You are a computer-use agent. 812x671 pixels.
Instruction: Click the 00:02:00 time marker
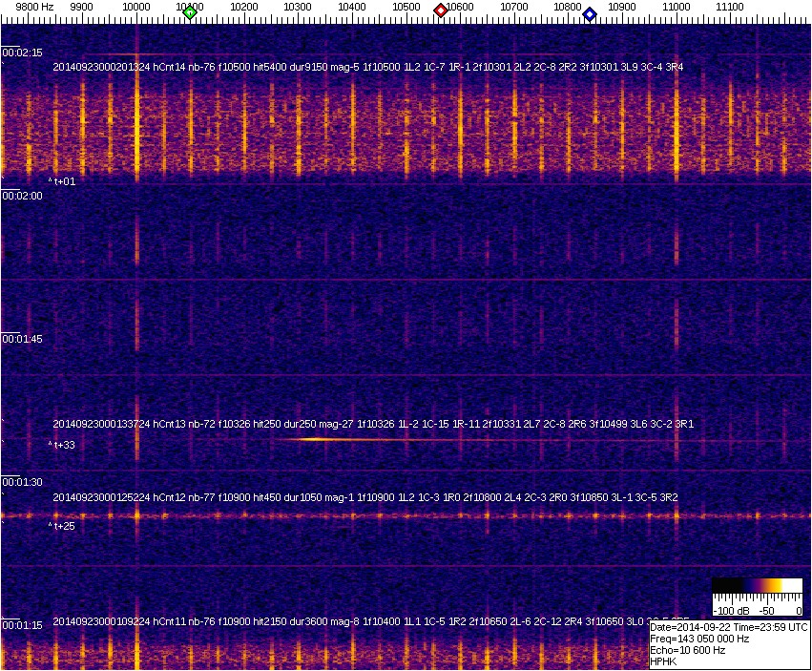(x=22, y=196)
